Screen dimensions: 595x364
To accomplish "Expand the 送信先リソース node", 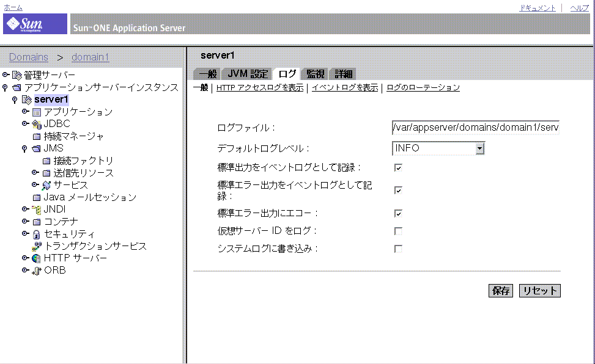I will 35,172.
